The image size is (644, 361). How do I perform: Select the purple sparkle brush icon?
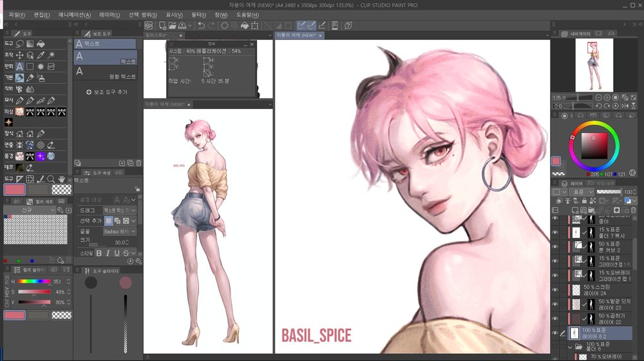tap(41, 156)
